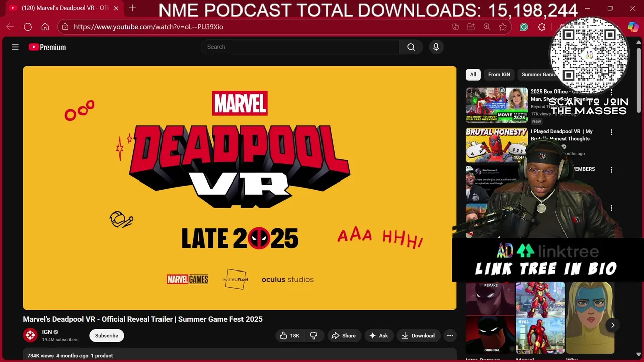Viewport: 644px width, 362px height.
Task: Open the IGN channel avatar
Action: [30, 335]
